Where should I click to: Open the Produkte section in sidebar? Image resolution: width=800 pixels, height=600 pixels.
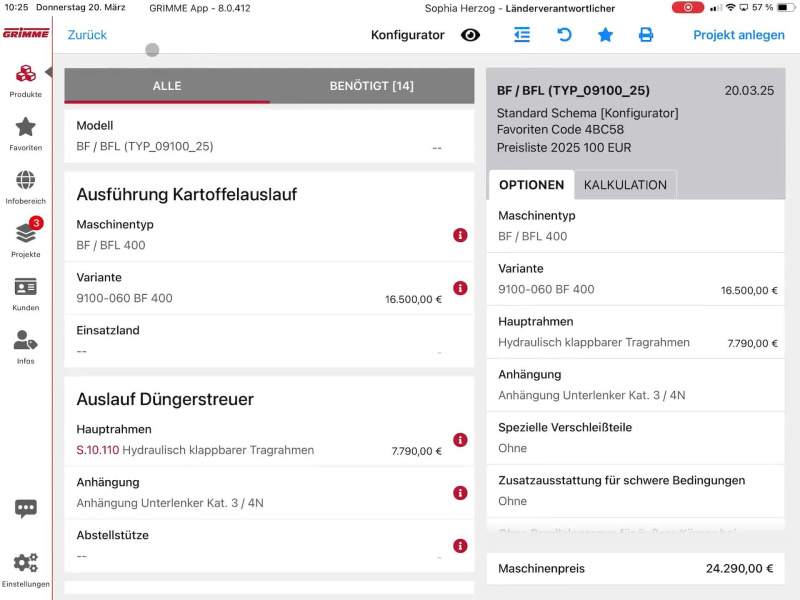26,81
